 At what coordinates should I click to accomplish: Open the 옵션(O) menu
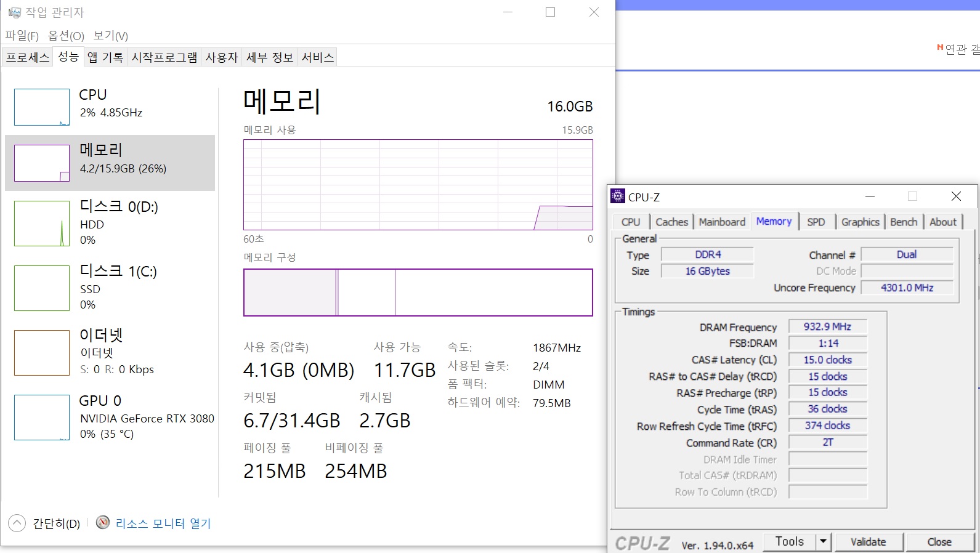[66, 36]
